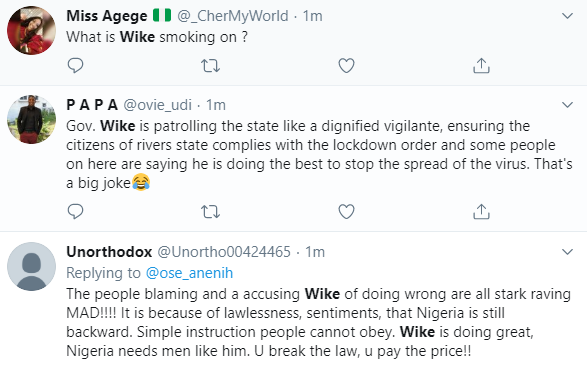Image resolution: width=587 pixels, height=369 pixels.
Task: Open Unorthodox's default avatar
Action: (31, 266)
